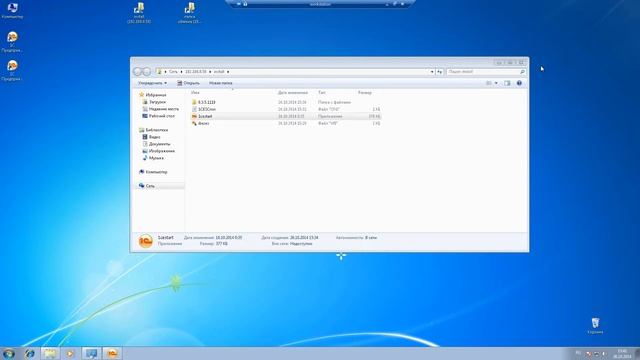Click 192.168.0.50 in the address breadcrumb
This screenshot has width=640, height=360.
pos(196,72)
